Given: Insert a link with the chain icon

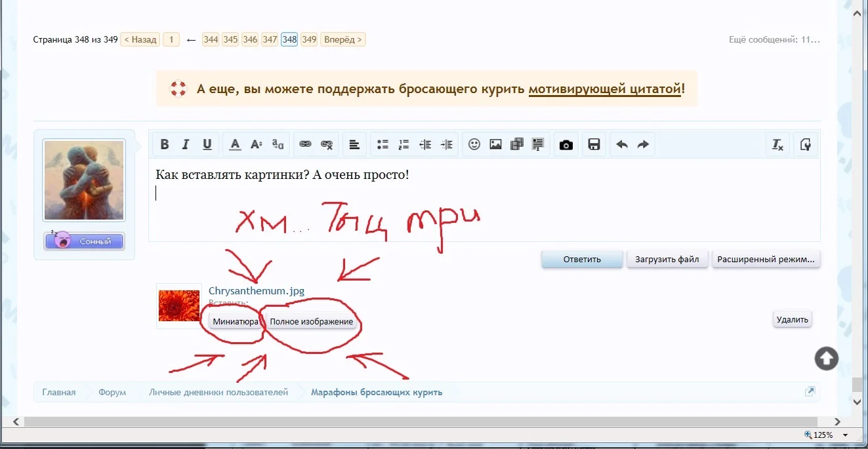Looking at the screenshot, I should [305, 144].
